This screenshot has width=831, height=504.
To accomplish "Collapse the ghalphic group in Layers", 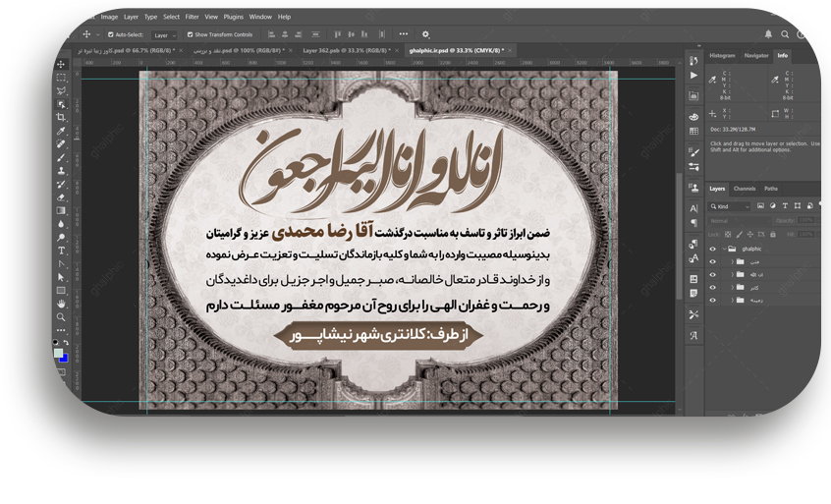I will pyautogui.click(x=723, y=250).
